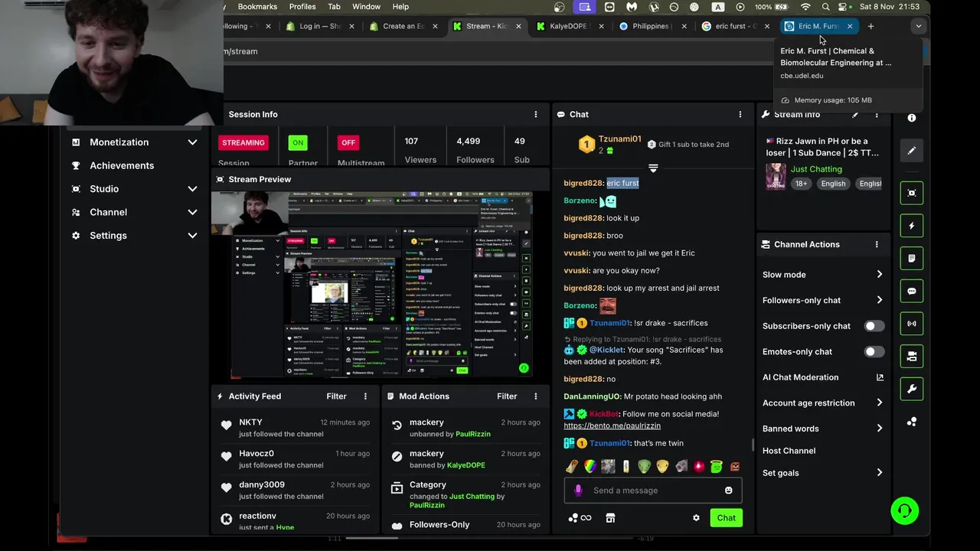This screenshot has width=980, height=551.
Task: Click the three dots icon at sidebar bottom
Action: pyautogui.click(x=912, y=422)
